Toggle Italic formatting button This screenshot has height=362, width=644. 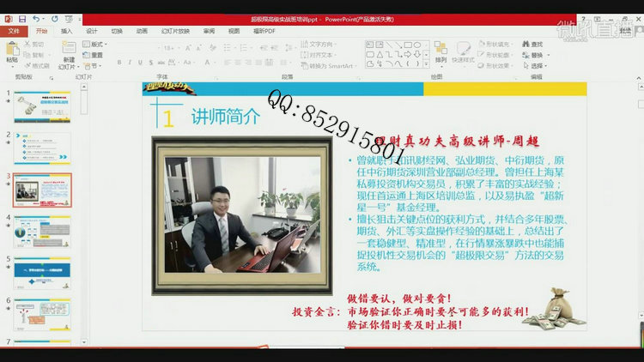(x=130, y=63)
